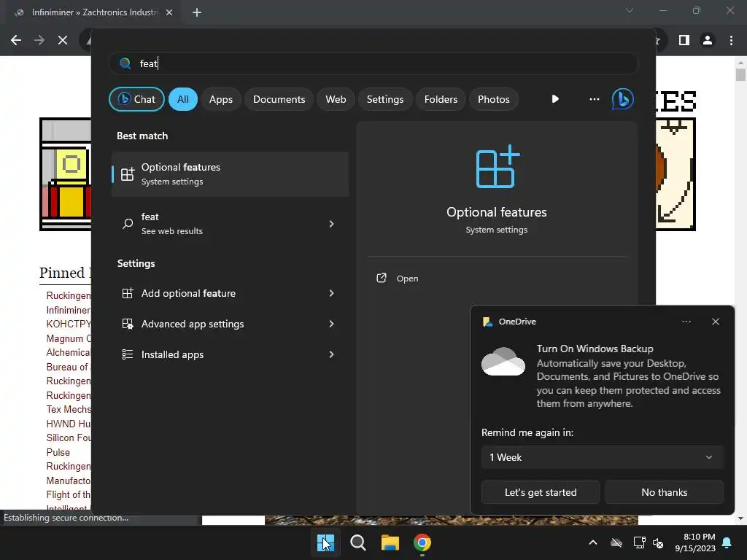Viewport: 747px width, 560px height.
Task: Open Google Chrome from taskbar
Action: point(422,542)
